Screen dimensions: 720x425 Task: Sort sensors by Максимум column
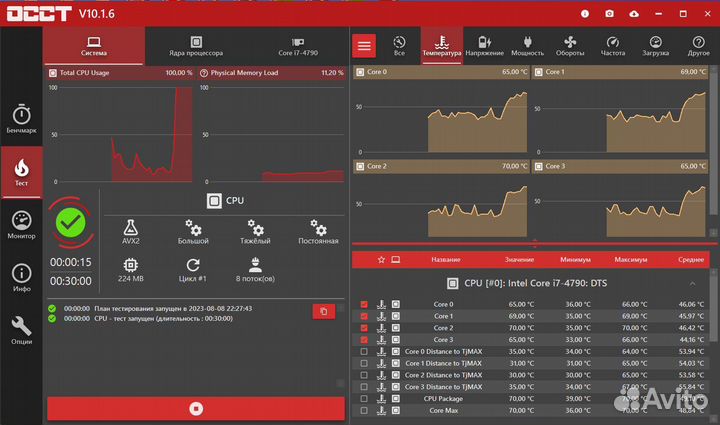tap(631, 260)
